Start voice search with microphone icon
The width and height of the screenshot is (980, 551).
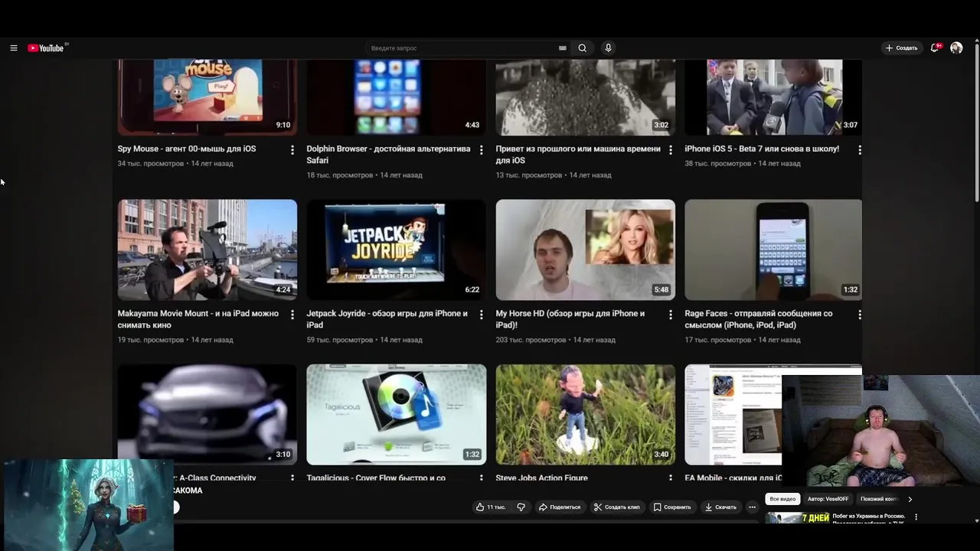(608, 48)
